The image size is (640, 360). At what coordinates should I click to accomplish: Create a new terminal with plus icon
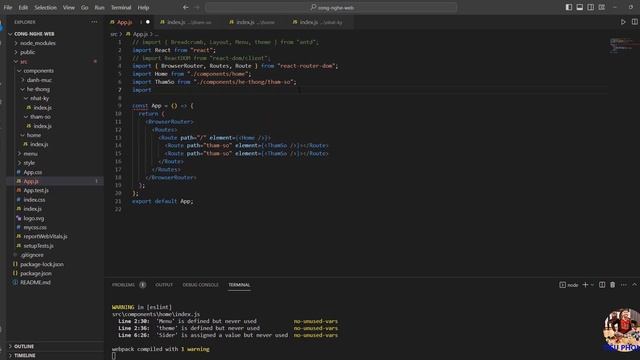[x=585, y=285]
